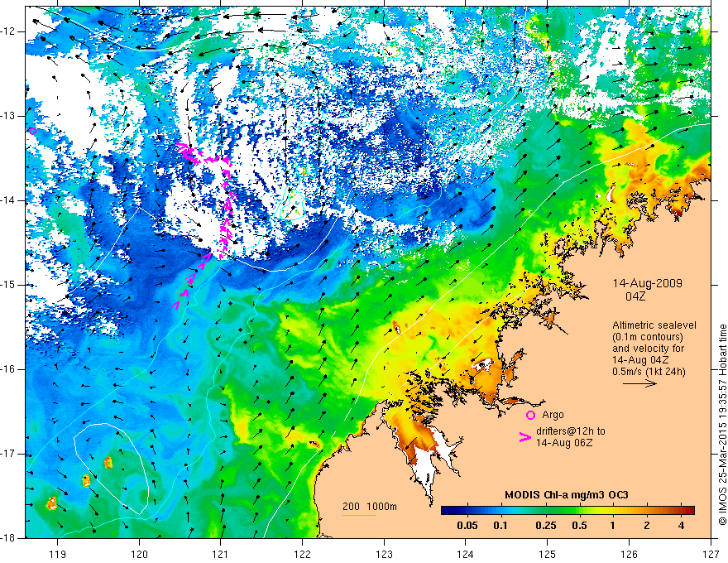728x563 pixels.
Task: Click the latitude axis label '-14'
Action: coord(8,200)
